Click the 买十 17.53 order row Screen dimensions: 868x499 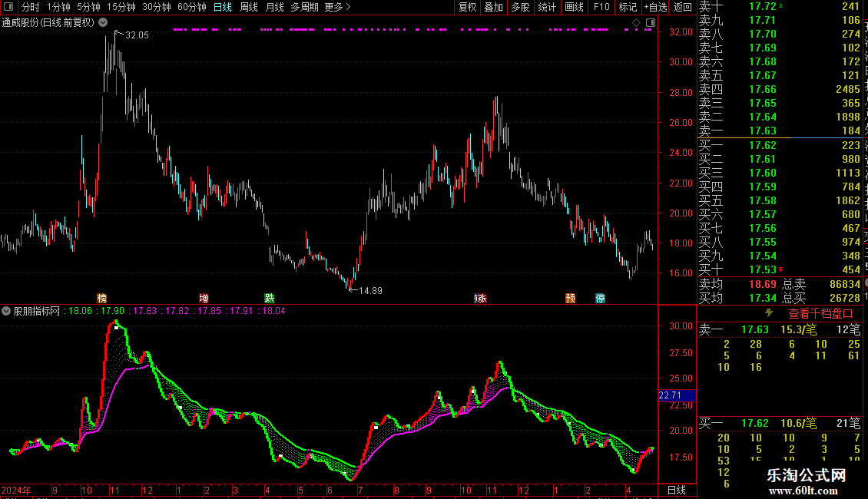(780, 269)
